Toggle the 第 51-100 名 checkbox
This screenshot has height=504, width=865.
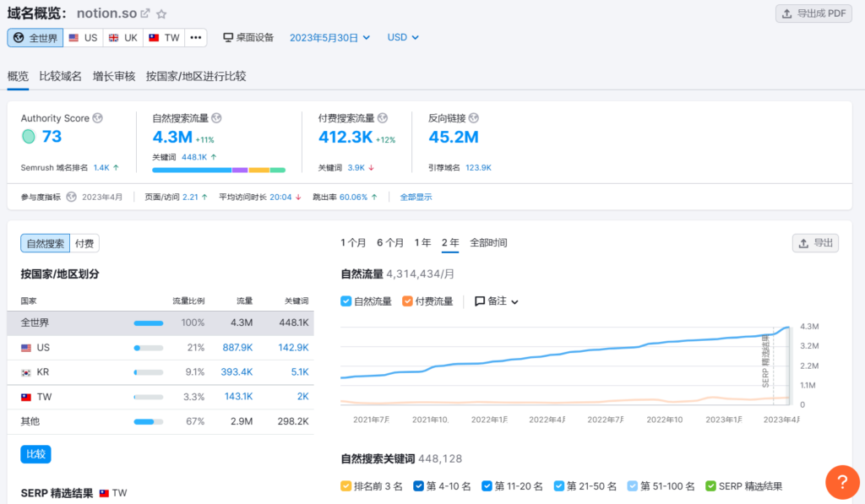[632, 485]
